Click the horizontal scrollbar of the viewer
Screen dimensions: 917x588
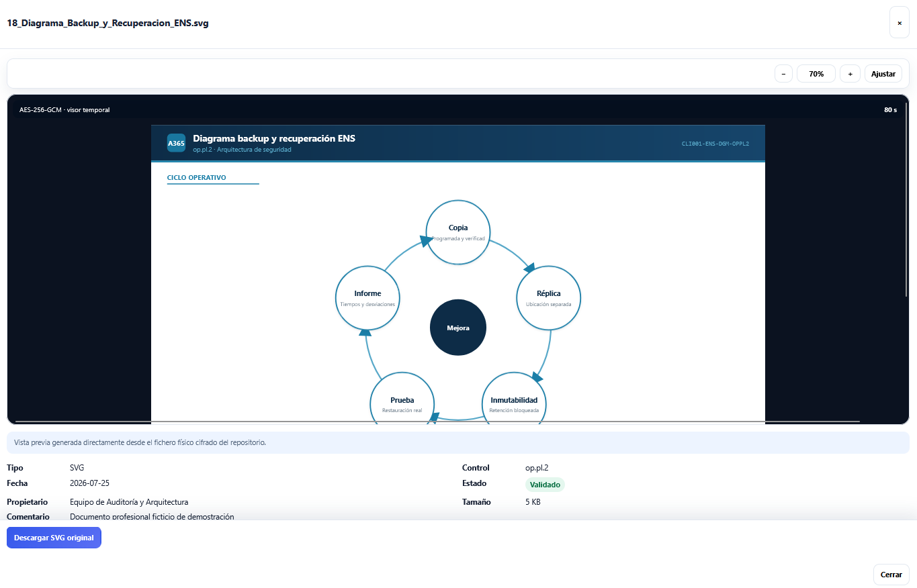click(437, 422)
